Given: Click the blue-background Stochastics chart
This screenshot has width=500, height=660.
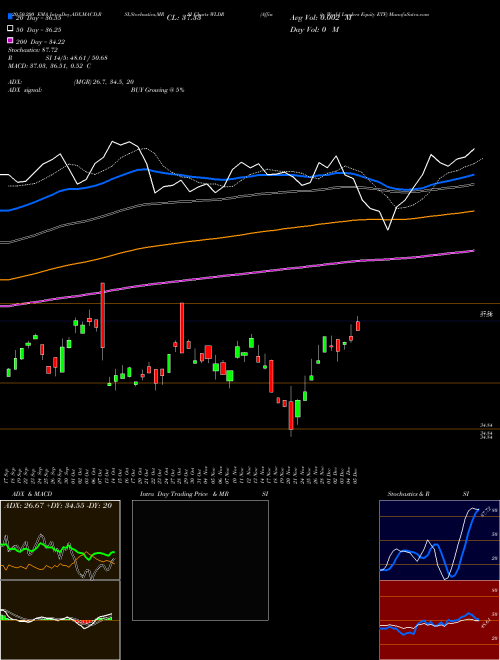Looking at the screenshot, I should pos(439,540).
